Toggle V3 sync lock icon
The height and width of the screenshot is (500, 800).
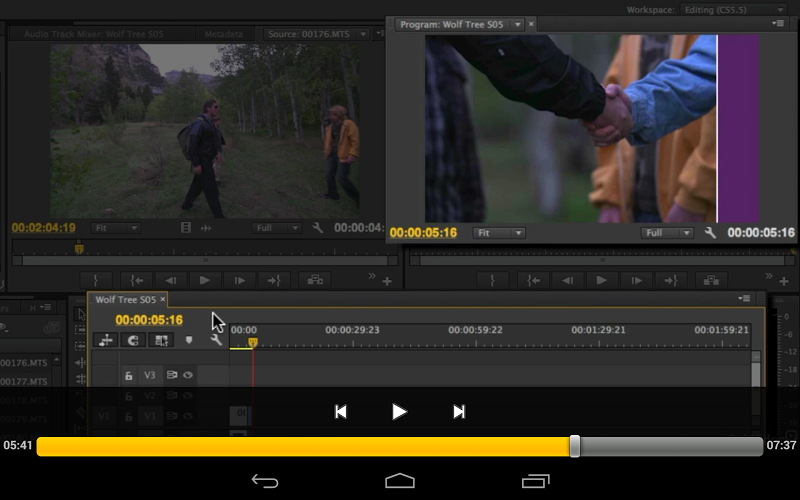coord(172,376)
